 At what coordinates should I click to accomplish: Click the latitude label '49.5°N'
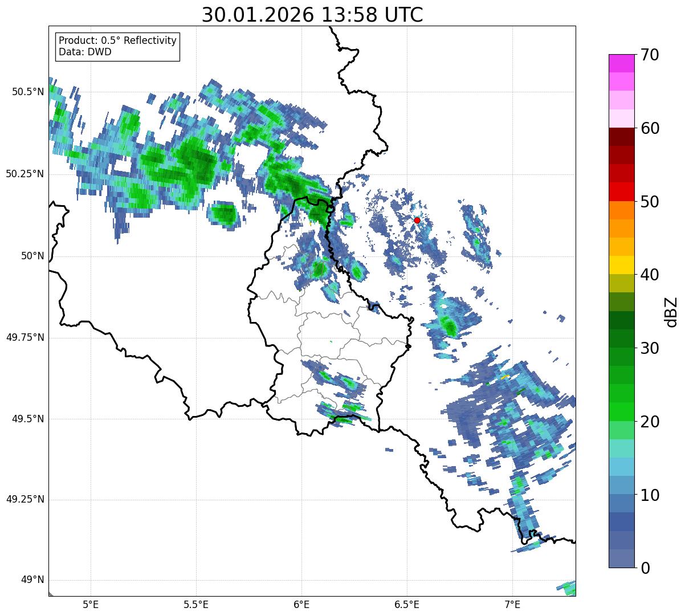pyautogui.click(x=27, y=419)
